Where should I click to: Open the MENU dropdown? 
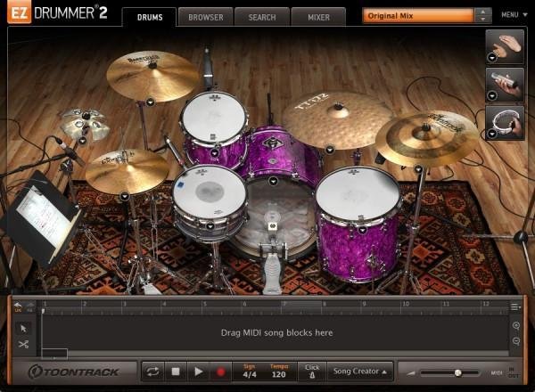511,16
